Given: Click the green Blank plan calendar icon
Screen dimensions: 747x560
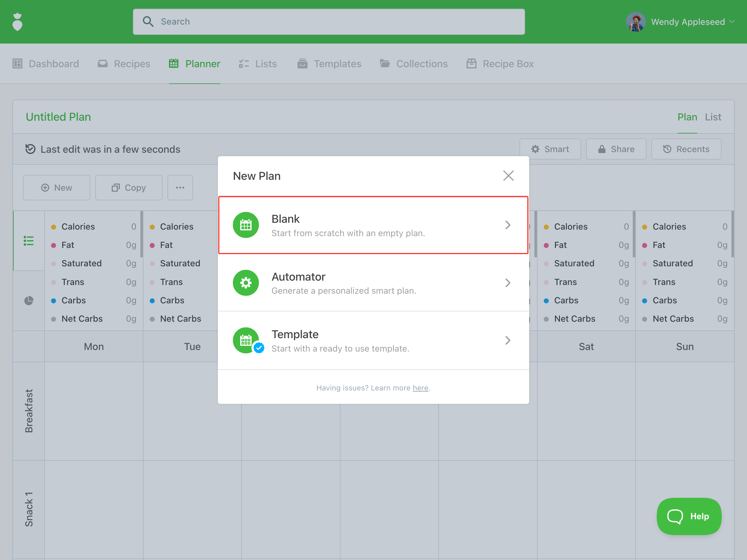Looking at the screenshot, I should tap(246, 225).
